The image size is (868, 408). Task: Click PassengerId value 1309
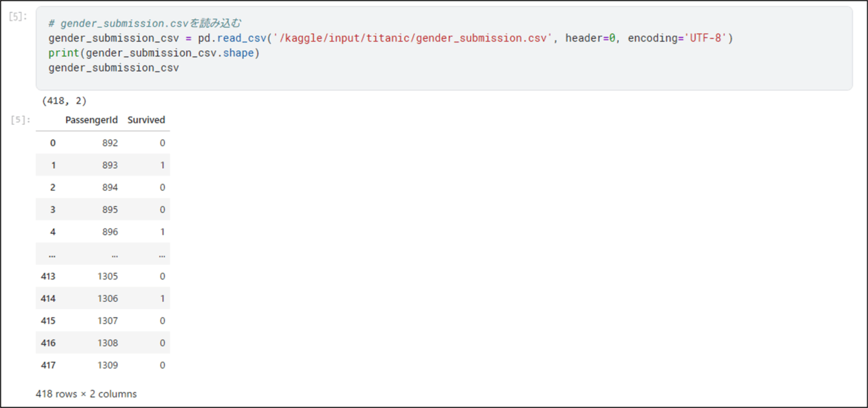(x=107, y=365)
